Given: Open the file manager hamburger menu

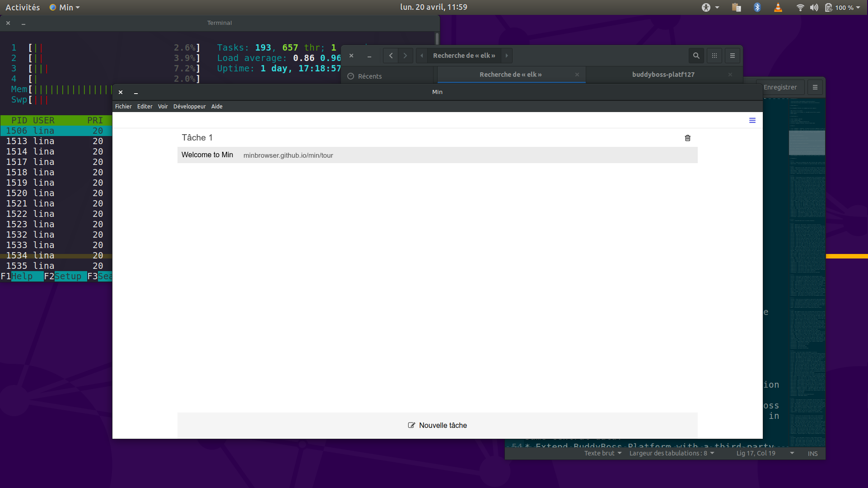Looking at the screenshot, I should [732, 56].
